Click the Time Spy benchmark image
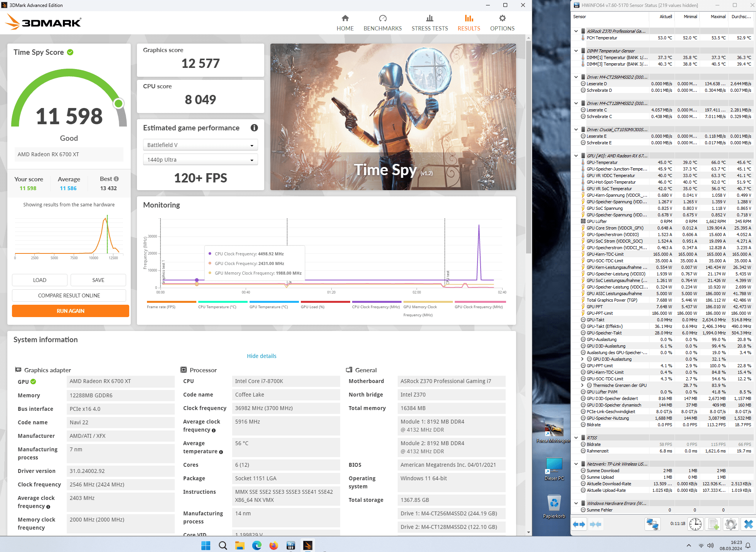Viewport: 756px width, 552px height. pyautogui.click(x=393, y=116)
